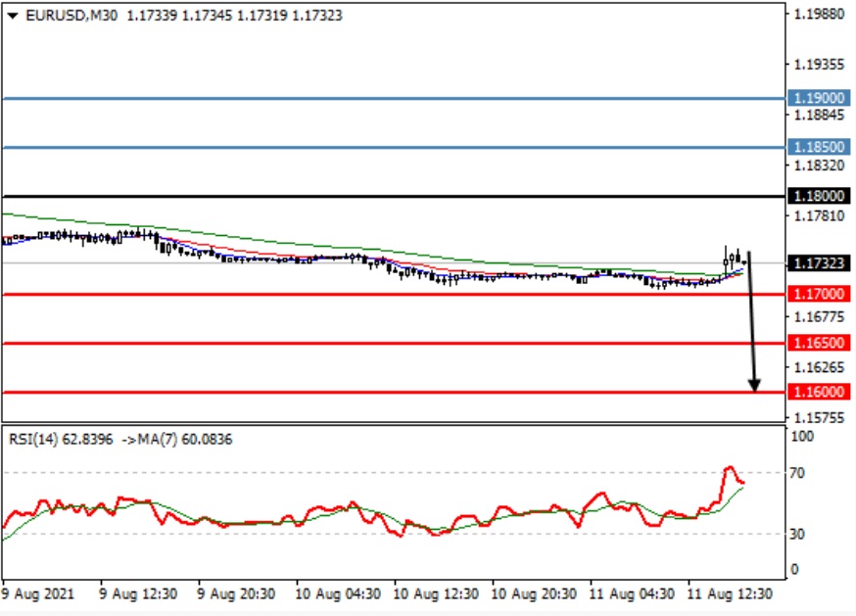The image size is (856, 616).
Task: Click the 1.16775 price scale value
Action: (819, 316)
